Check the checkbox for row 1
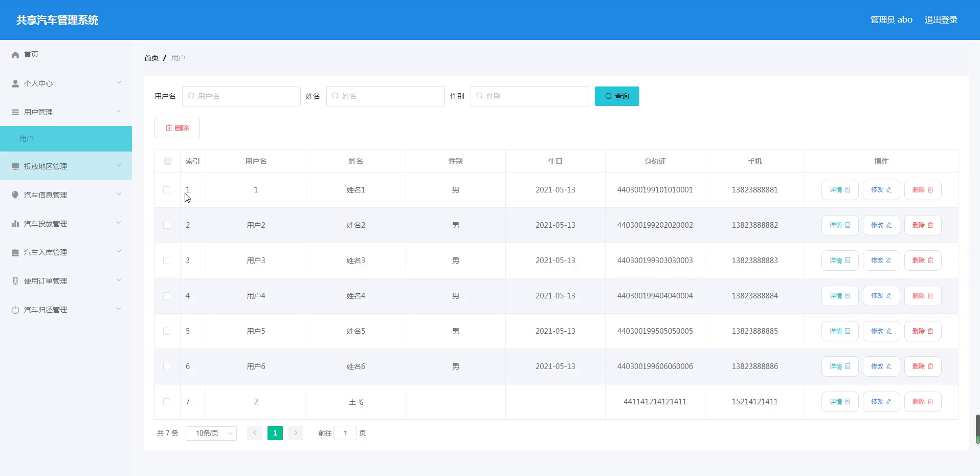This screenshot has width=980, height=476. coord(167,190)
